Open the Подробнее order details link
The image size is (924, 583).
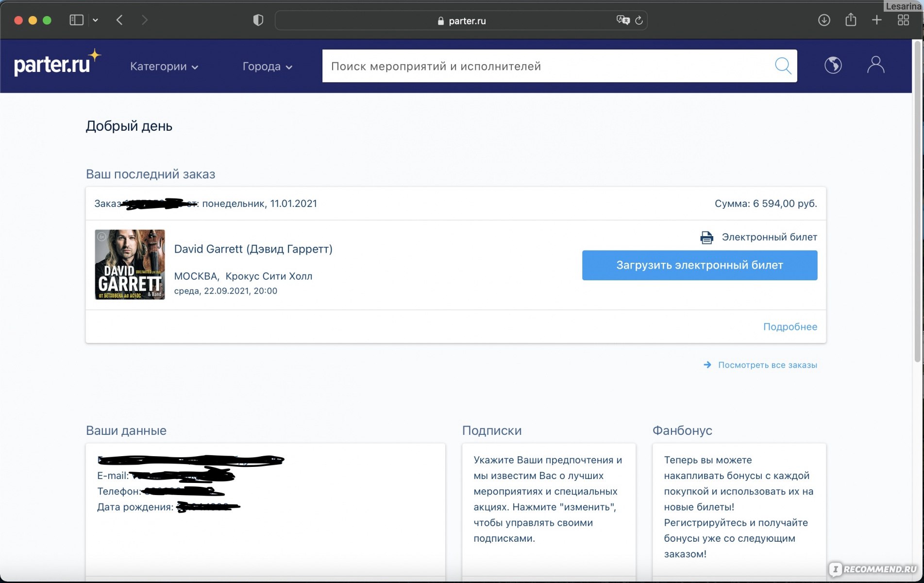(x=790, y=327)
